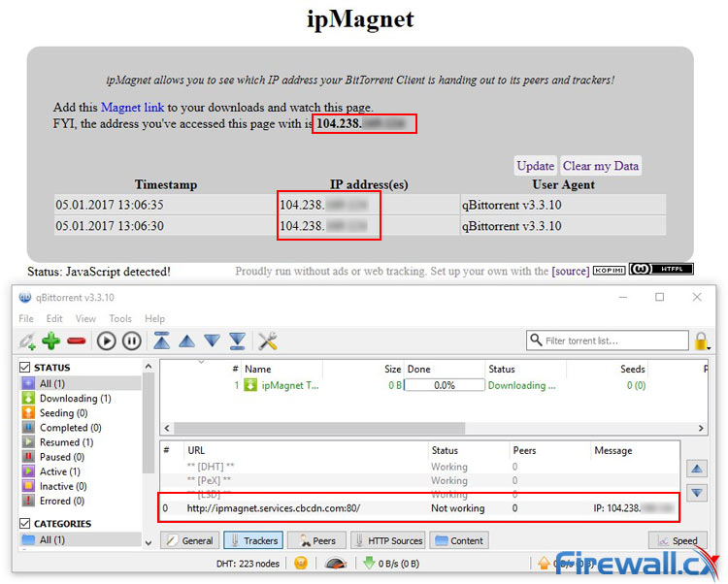
Task: Click the Clear my Data button
Action: tap(601, 166)
